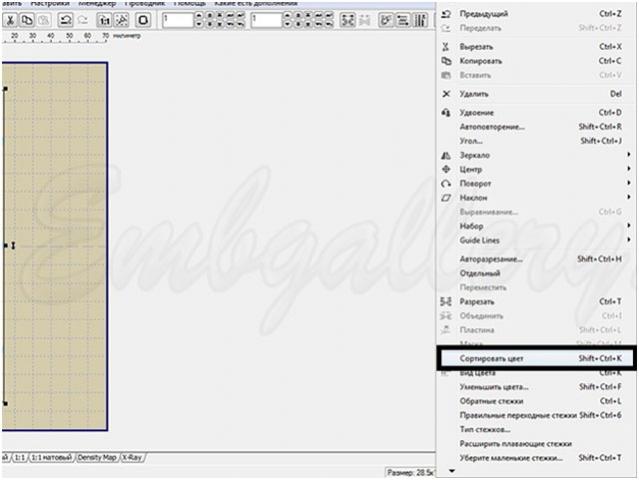639x480 pixels.
Task: Expand the Зеркало submenu
Action: point(536,155)
